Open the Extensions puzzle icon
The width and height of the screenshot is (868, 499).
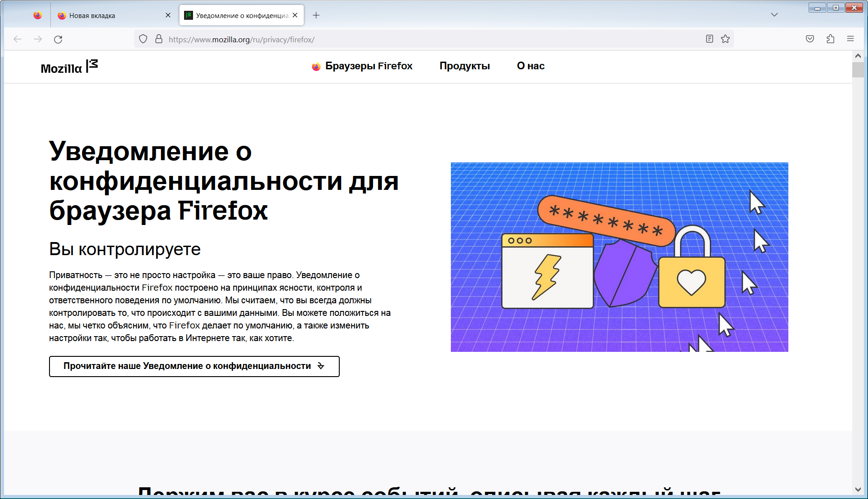pos(830,39)
